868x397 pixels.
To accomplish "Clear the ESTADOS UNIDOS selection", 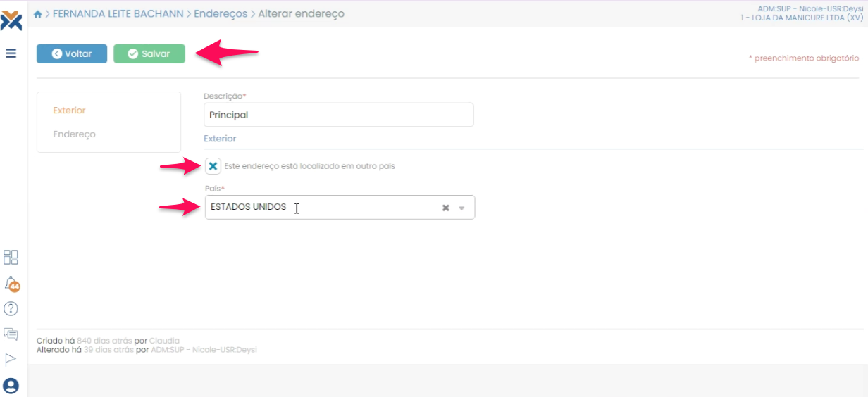I will (445, 208).
